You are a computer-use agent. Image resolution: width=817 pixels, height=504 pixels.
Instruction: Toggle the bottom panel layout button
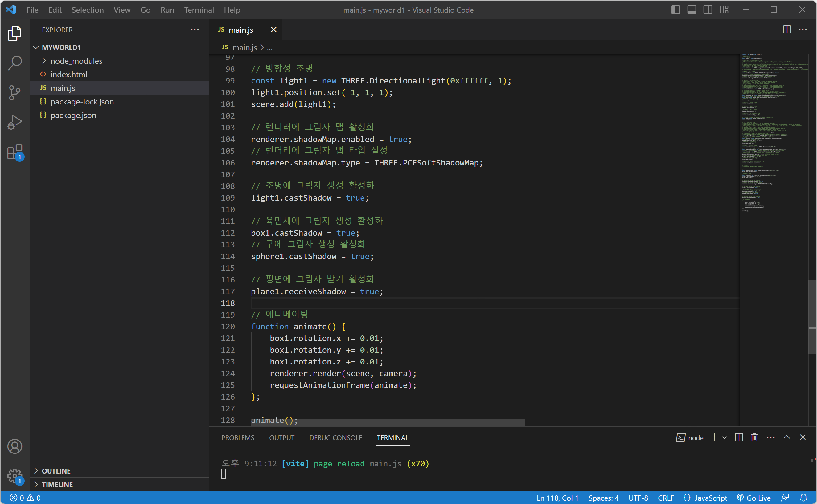(x=692, y=10)
